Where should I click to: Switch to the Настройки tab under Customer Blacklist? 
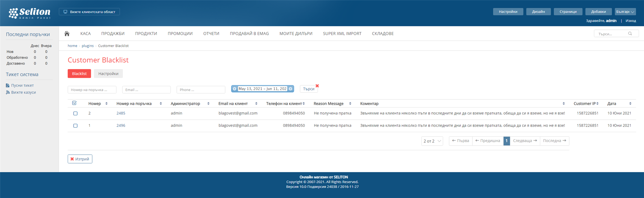pos(108,74)
